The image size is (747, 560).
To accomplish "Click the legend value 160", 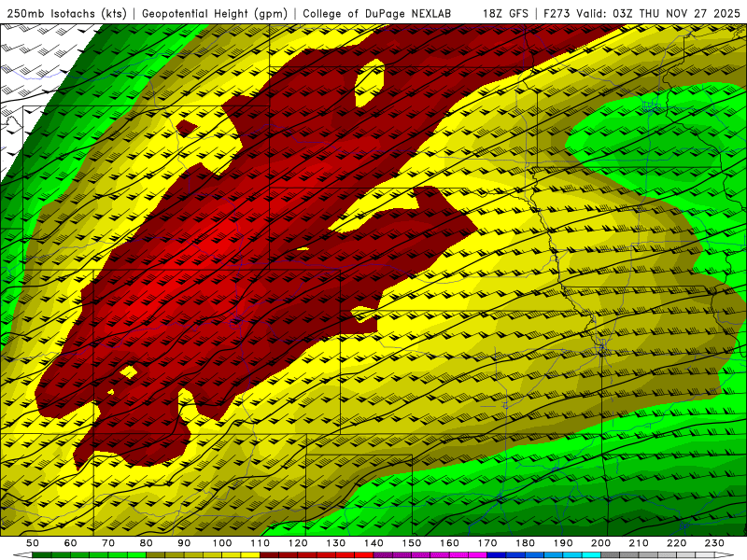I will [x=449, y=543].
